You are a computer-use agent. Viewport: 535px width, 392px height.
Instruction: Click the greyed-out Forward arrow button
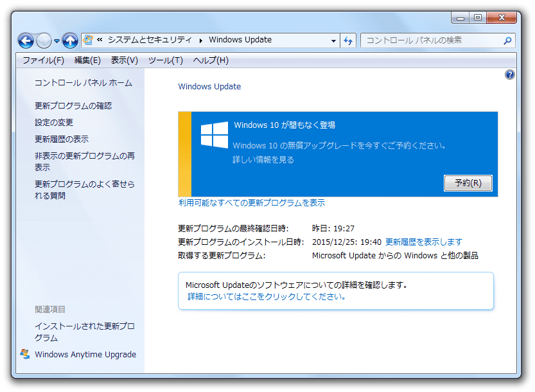[x=44, y=41]
